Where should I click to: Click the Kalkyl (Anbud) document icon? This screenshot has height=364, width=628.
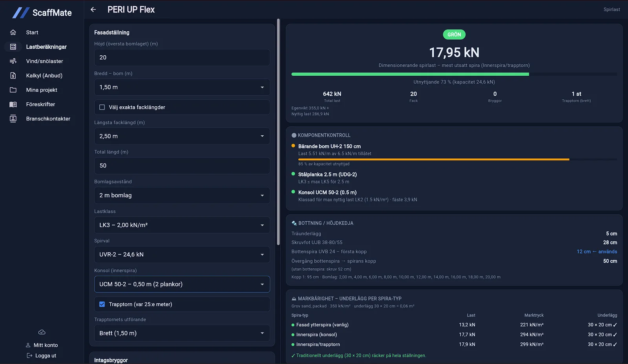click(x=13, y=75)
